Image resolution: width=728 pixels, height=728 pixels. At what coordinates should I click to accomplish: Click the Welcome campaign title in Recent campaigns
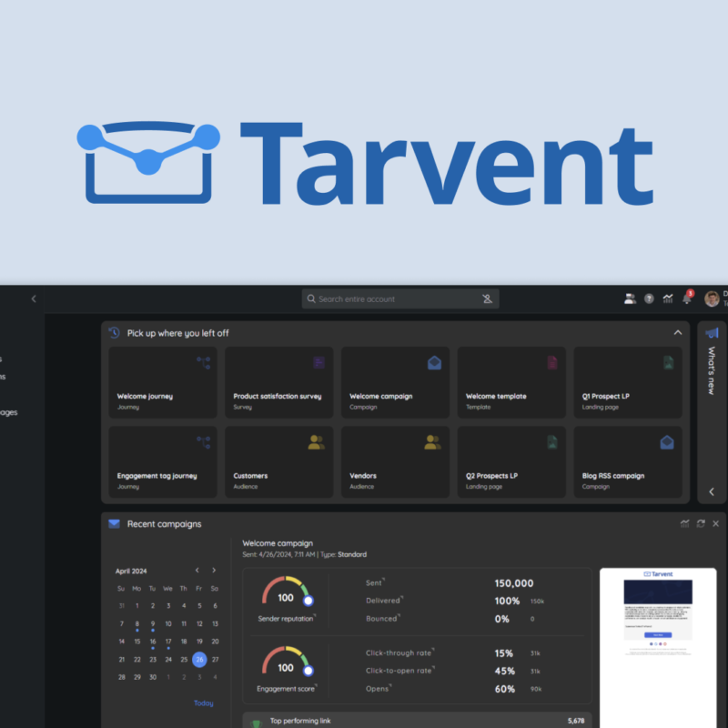(278, 543)
